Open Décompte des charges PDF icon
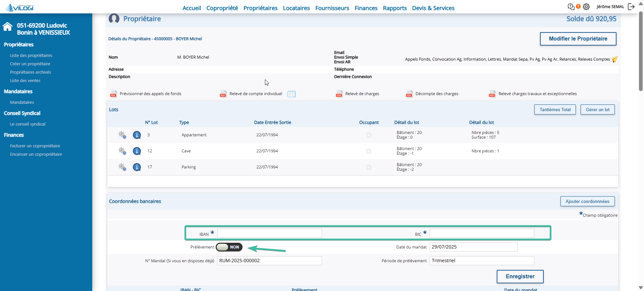Screen dimensions: 644x291 point(409,94)
